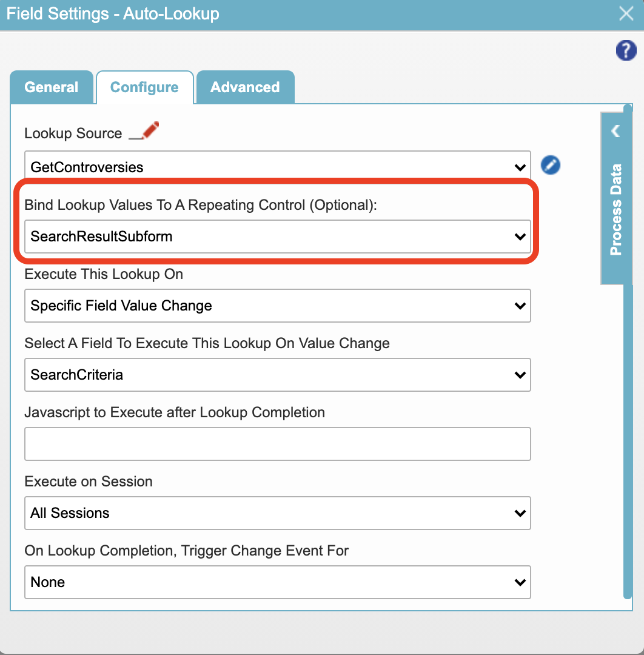Open the Advanced tab
This screenshot has height=655, width=644.
click(x=245, y=87)
